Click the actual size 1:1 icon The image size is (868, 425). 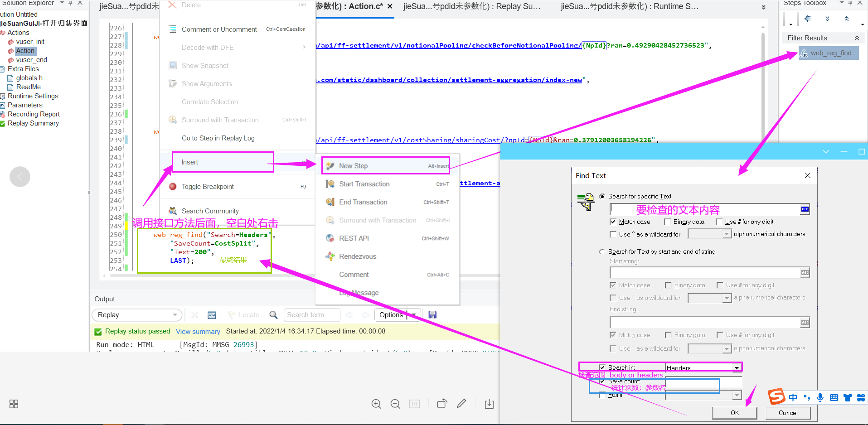pos(414,404)
